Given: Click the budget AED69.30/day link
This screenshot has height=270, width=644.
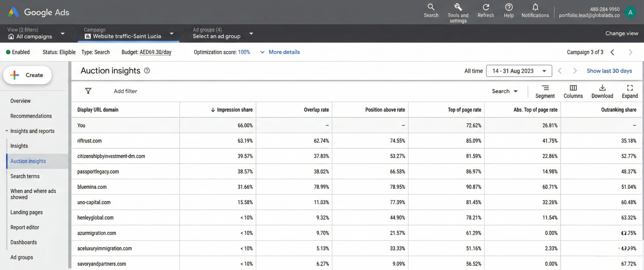Looking at the screenshot, I should [155, 52].
